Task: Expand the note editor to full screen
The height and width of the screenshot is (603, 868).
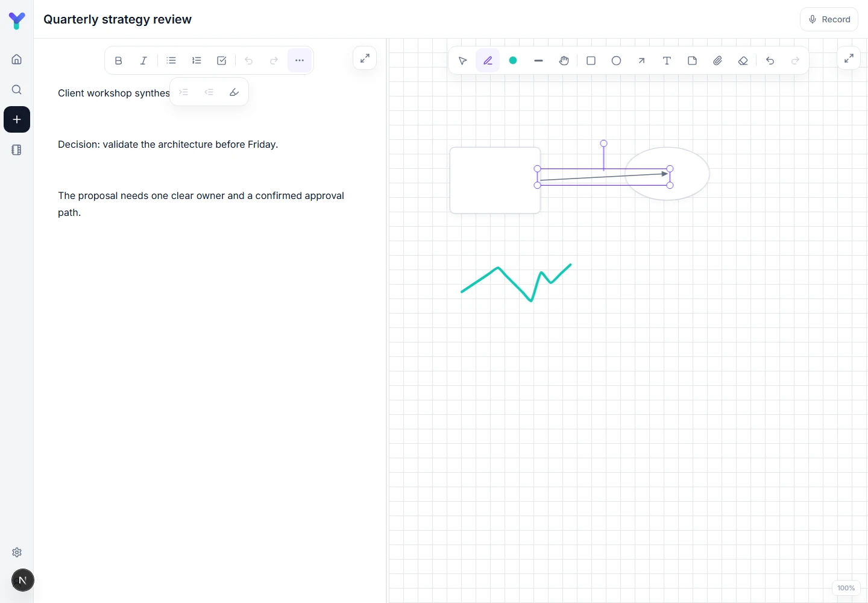Action: tap(365, 58)
